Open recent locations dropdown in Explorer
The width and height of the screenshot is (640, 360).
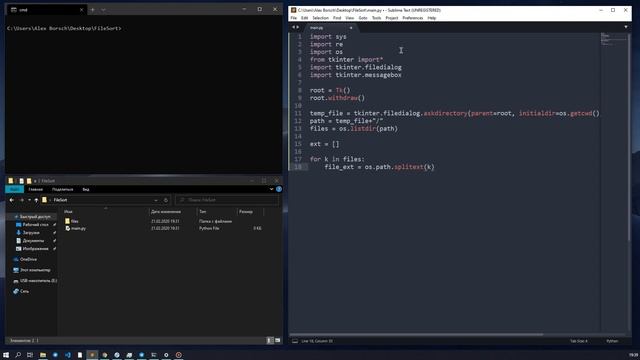[29, 200]
